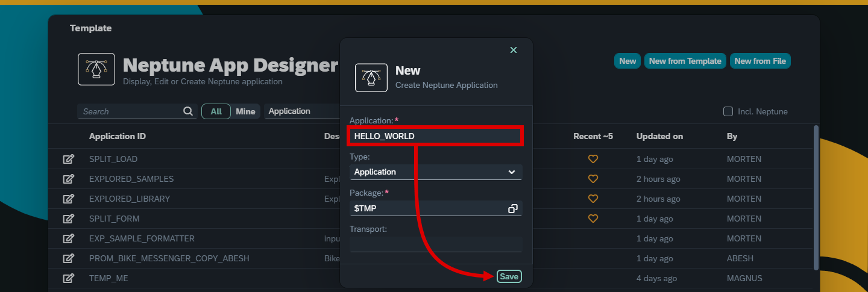The image size is (868, 292).
Task: Click the table vertical scrollbar
Action: point(816,197)
